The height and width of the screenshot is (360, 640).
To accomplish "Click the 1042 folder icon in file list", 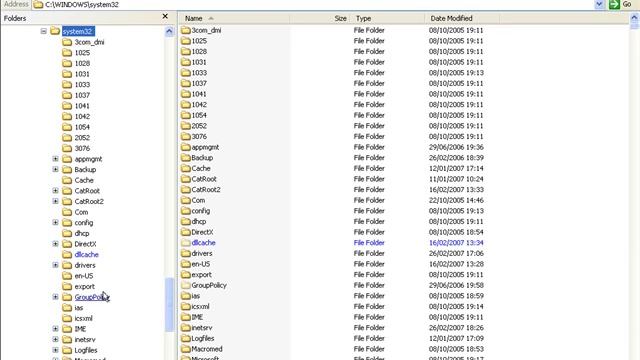I will [x=186, y=104].
